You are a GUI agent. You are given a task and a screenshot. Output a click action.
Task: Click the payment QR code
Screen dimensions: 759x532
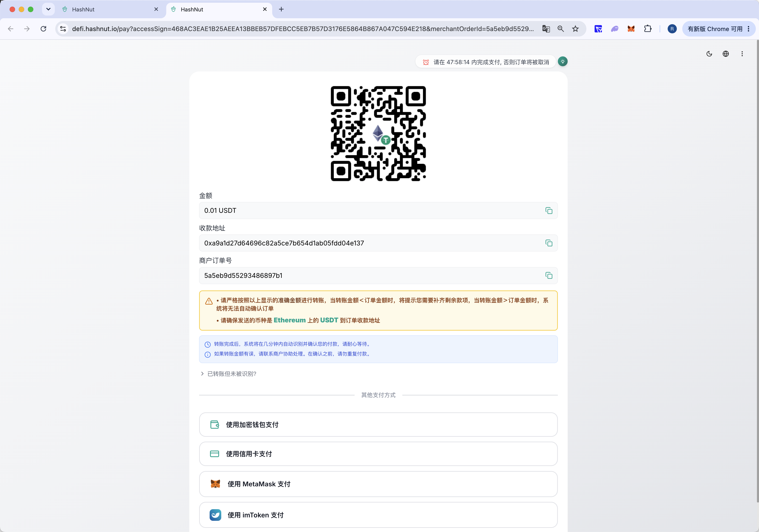pyautogui.click(x=378, y=134)
